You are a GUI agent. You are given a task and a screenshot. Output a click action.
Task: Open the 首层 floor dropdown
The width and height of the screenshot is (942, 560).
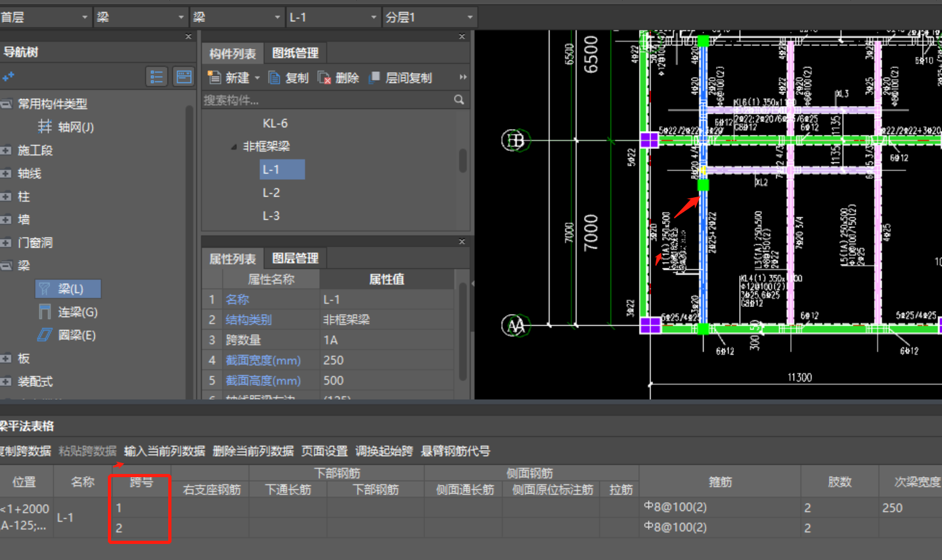coord(45,17)
